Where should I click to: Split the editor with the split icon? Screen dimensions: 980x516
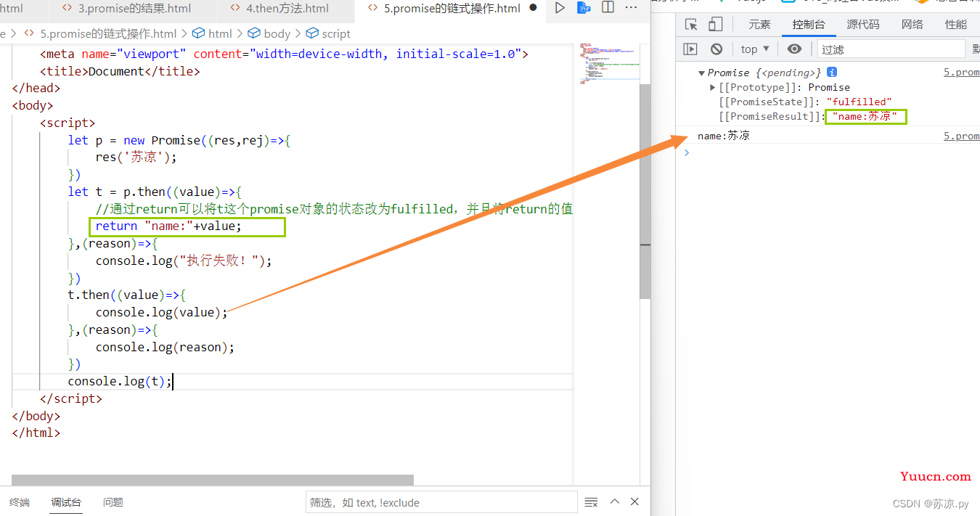(608, 7)
